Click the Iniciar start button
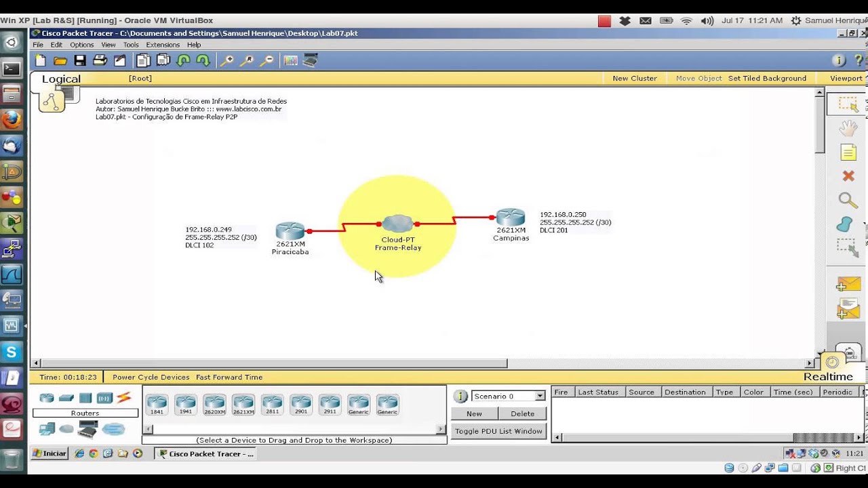This screenshot has width=868, height=488. pos(50,453)
